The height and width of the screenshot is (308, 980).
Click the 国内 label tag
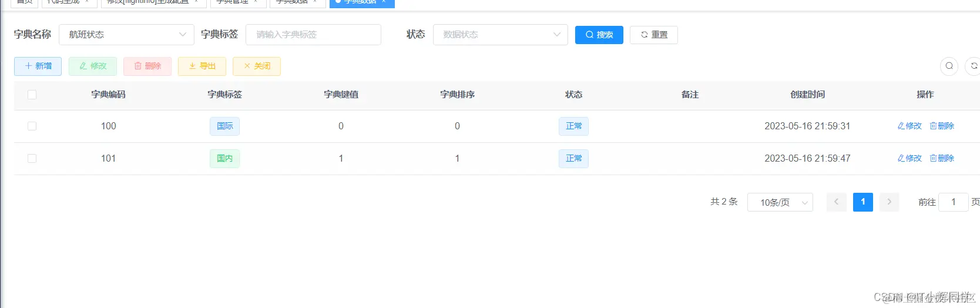(x=224, y=159)
